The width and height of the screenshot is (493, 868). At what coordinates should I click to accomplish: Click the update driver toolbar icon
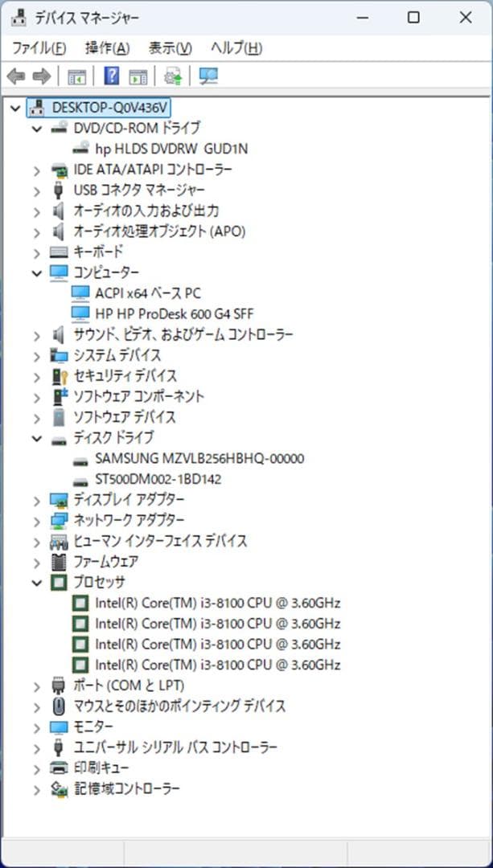click(173, 76)
